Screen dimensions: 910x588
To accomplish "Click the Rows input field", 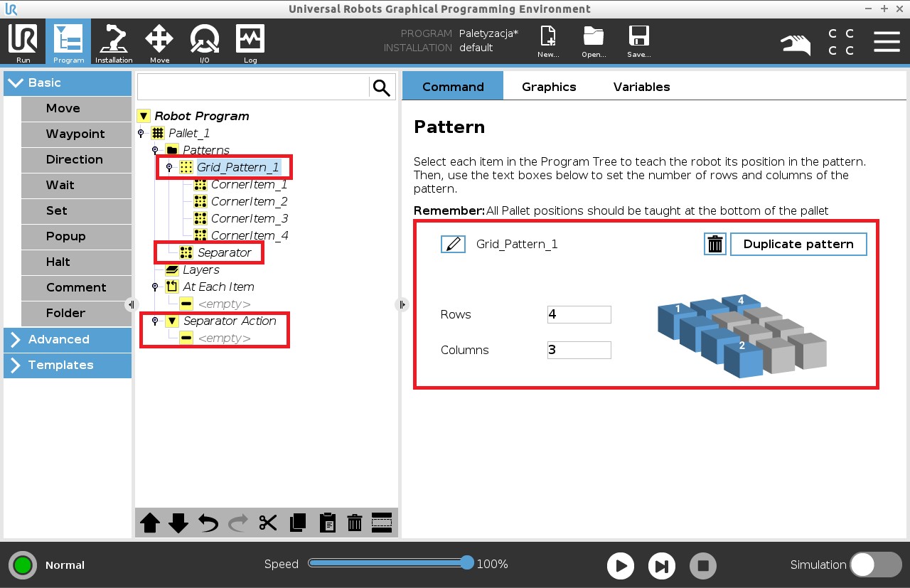I will pyautogui.click(x=579, y=314).
